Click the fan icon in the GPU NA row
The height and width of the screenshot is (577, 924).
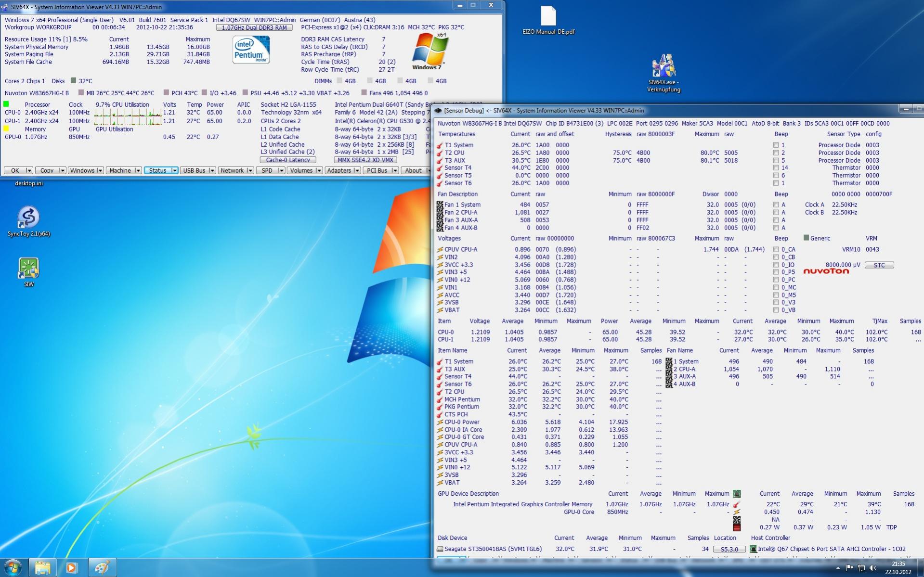click(x=736, y=520)
